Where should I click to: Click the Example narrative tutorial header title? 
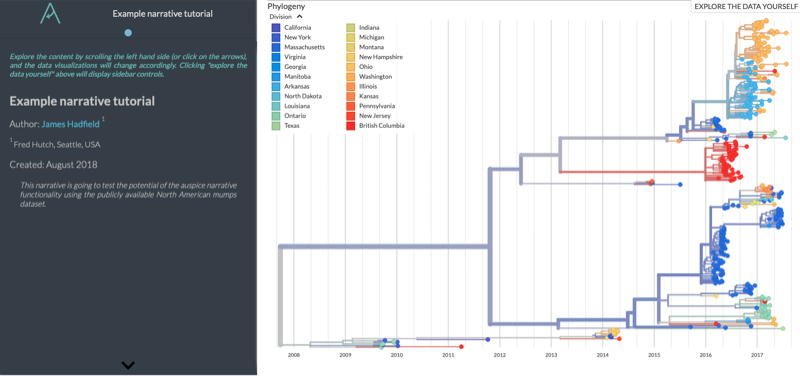[163, 14]
